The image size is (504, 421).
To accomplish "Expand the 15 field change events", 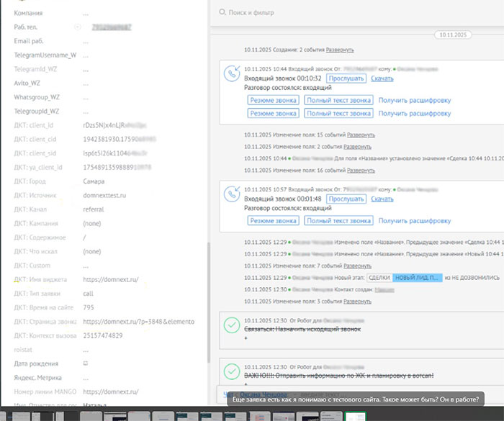I will point(361,135).
